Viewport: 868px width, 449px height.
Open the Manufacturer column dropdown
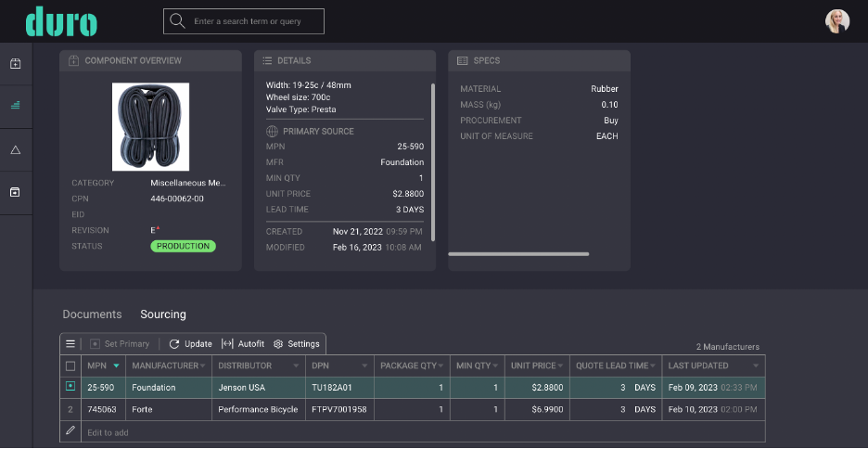click(x=202, y=366)
